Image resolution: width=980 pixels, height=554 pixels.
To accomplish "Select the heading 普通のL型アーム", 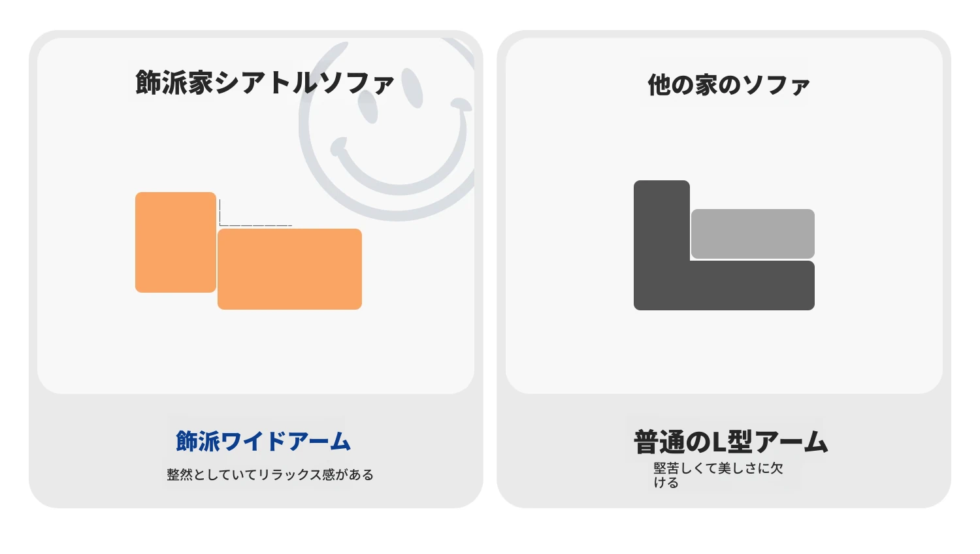I will 730,442.
